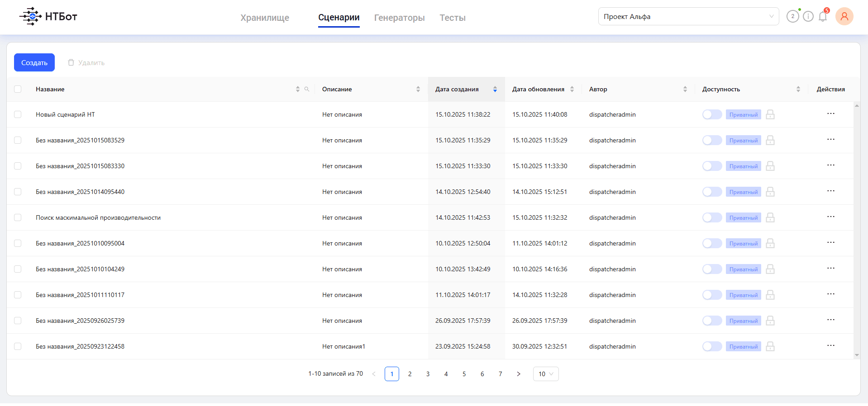Go to page 5 in pagination
Image resolution: width=868 pixels, height=406 pixels.
pos(464,374)
